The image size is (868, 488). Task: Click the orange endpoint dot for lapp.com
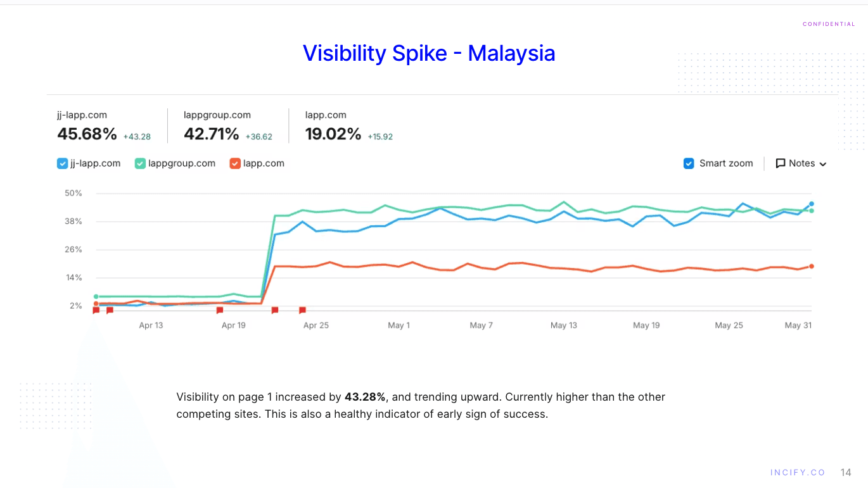(812, 266)
